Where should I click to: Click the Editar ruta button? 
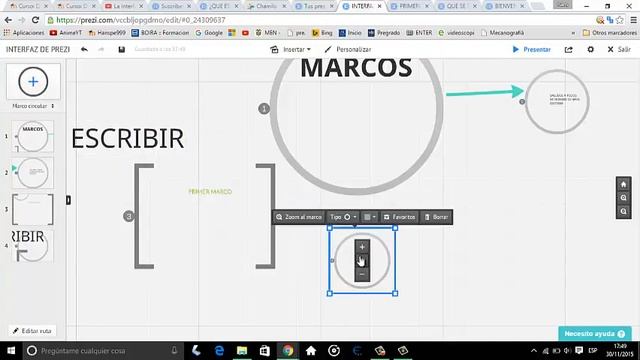[x=32, y=331]
